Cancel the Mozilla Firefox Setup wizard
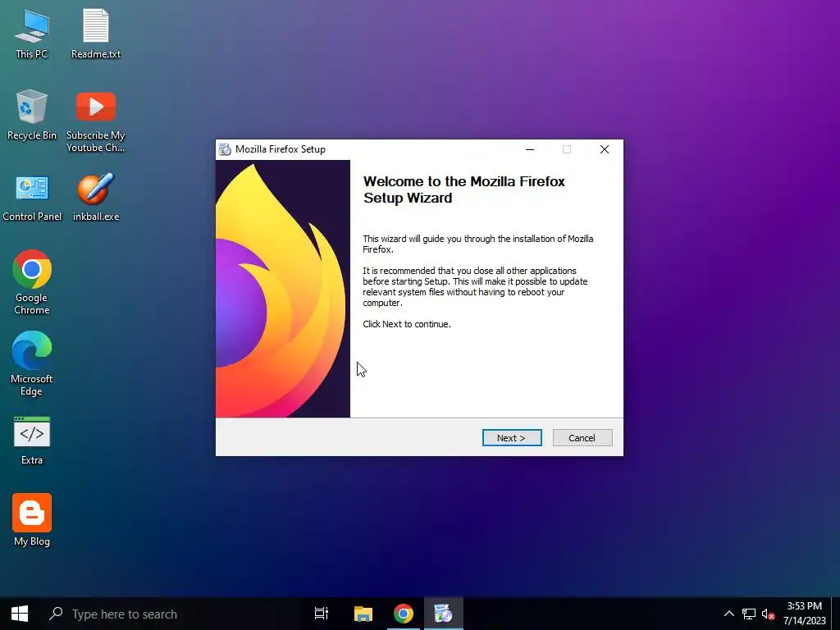This screenshot has width=840, height=630. click(582, 438)
